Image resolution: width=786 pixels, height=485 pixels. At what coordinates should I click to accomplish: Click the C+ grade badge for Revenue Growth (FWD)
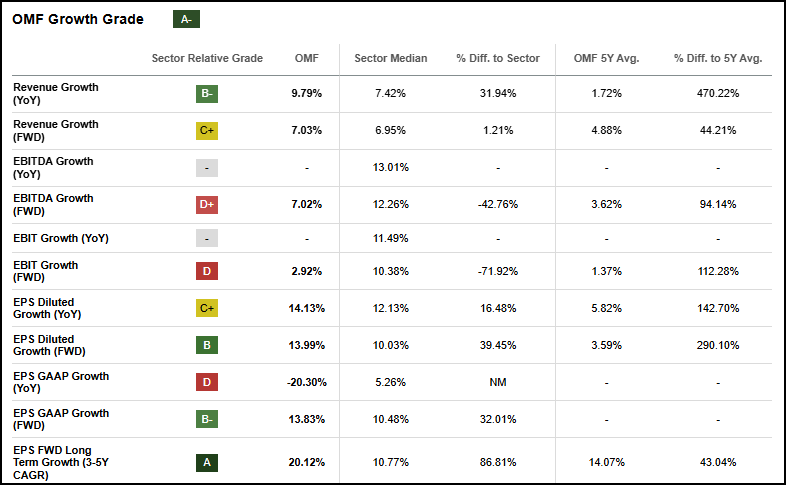207,131
